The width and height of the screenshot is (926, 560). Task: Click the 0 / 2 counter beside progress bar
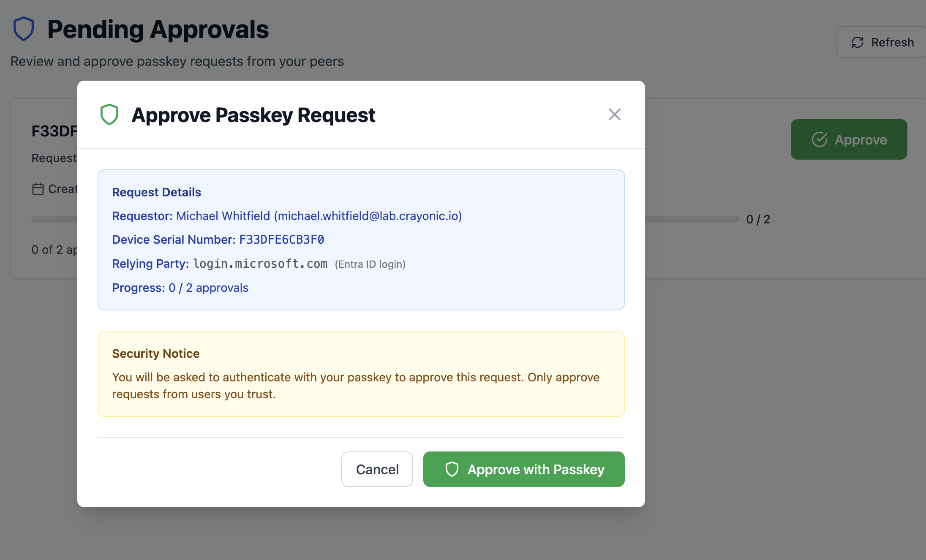click(x=758, y=220)
